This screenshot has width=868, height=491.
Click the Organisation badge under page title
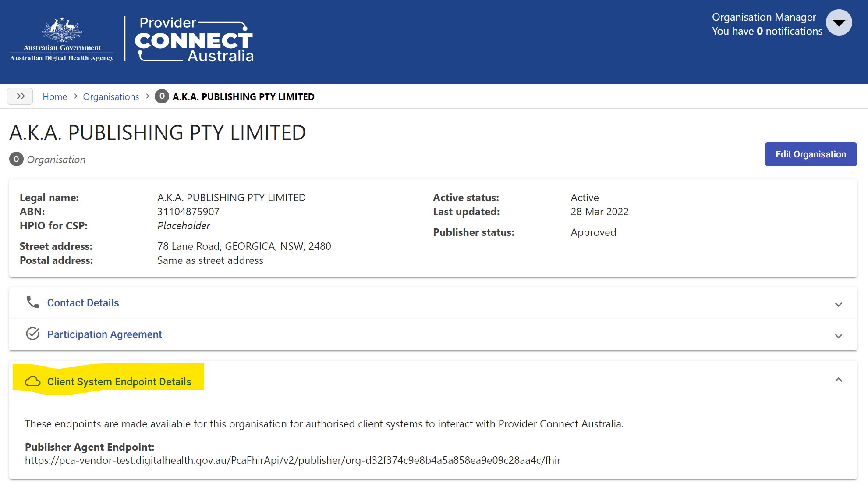point(16,159)
